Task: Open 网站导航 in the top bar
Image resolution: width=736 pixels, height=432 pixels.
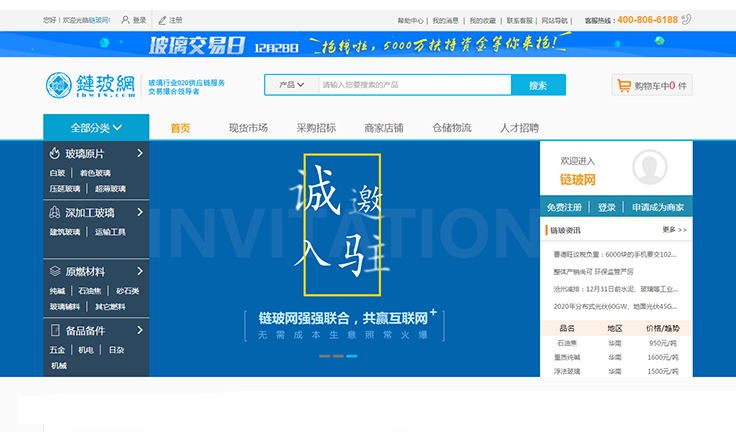Action: tap(555, 21)
